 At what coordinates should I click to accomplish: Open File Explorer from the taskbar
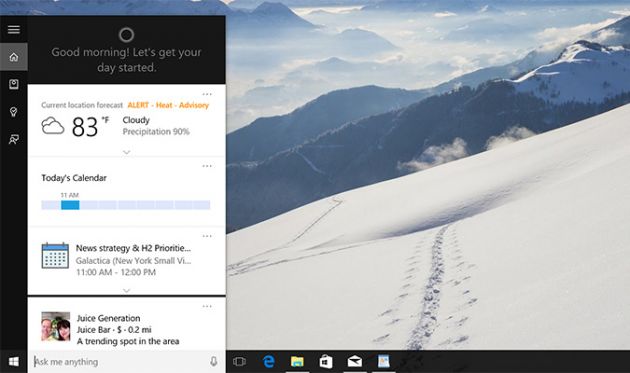click(297, 361)
